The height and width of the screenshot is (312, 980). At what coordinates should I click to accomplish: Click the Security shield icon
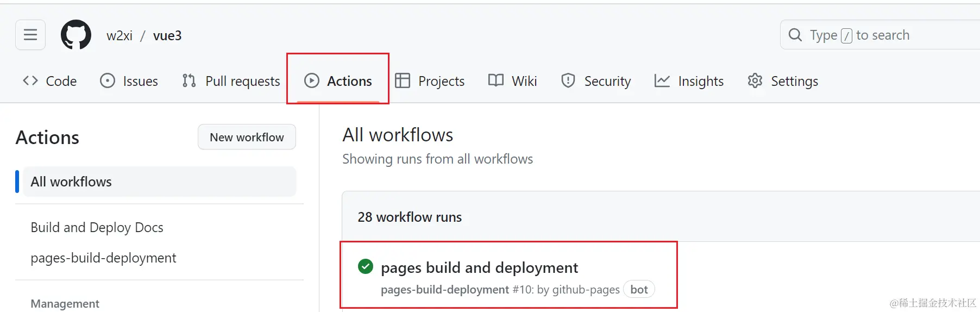click(x=568, y=81)
